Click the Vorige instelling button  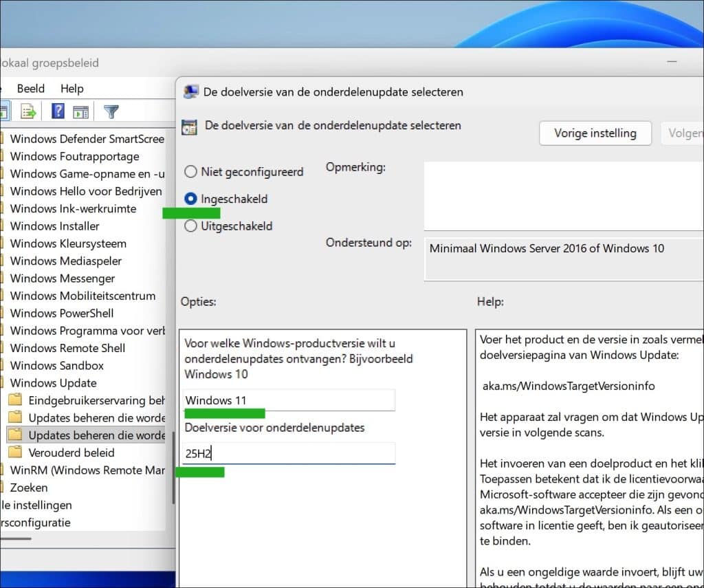pyautogui.click(x=595, y=133)
